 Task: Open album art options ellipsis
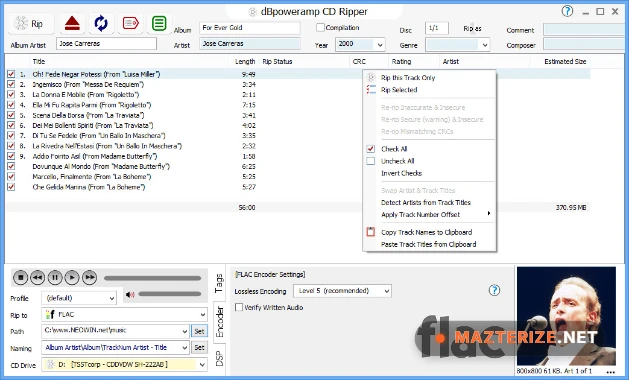(x=611, y=372)
